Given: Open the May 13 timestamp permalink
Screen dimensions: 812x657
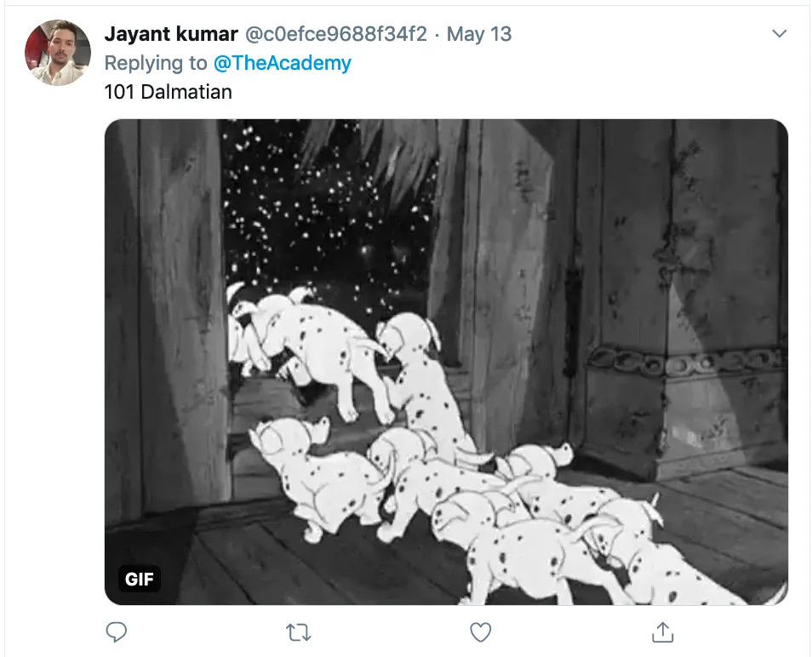Looking at the screenshot, I should [479, 34].
